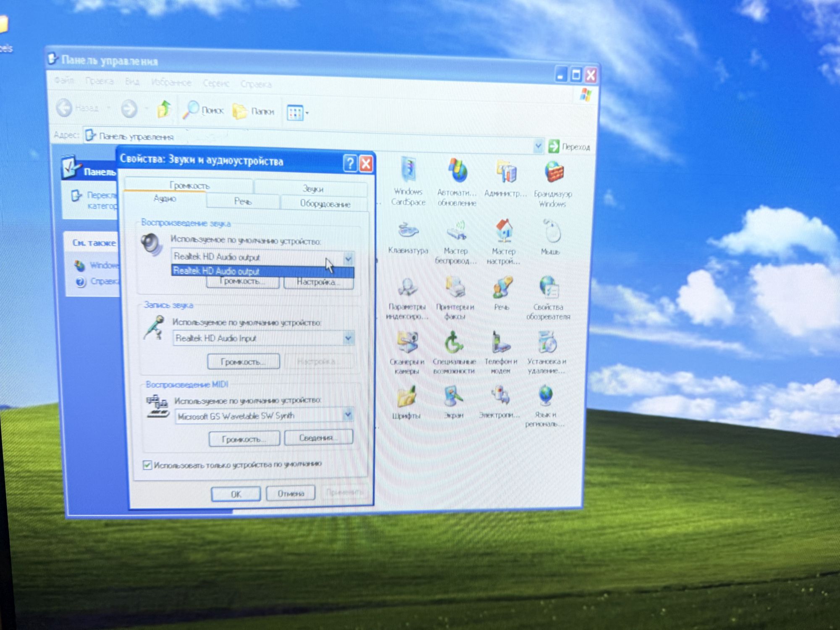Click the MIDI Сведения button
This screenshot has width=840, height=630.
318,438
